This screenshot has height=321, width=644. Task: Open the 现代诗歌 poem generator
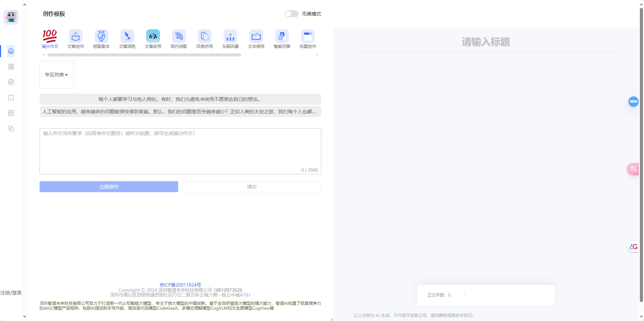coord(179,39)
